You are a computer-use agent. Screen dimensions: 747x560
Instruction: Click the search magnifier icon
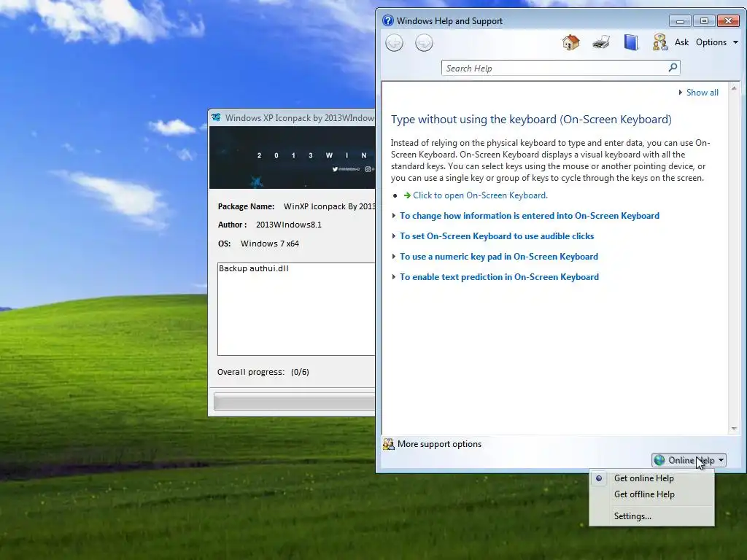673,68
